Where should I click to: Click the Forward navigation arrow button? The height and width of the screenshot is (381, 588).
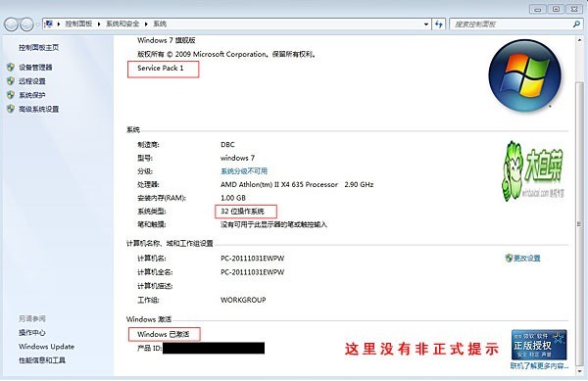[x=26, y=24]
